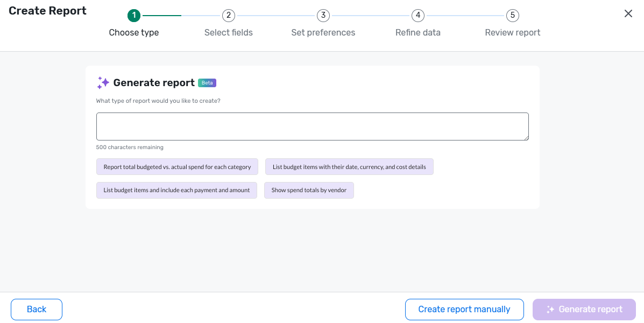Image resolution: width=644 pixels, height=323 pixels.
Task: Click the sparkle icon beside Generate report heading
Action: pos(103,82)
